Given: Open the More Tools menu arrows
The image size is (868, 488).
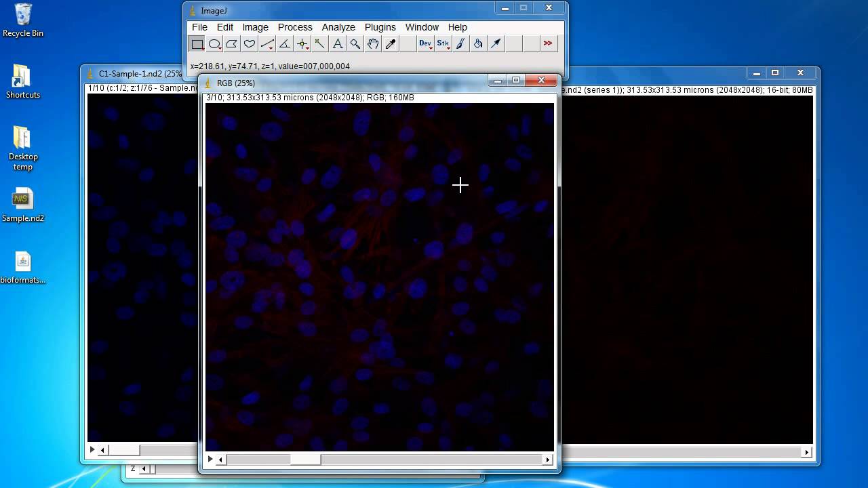Looking at the screenshot, I should pos(548,44).
